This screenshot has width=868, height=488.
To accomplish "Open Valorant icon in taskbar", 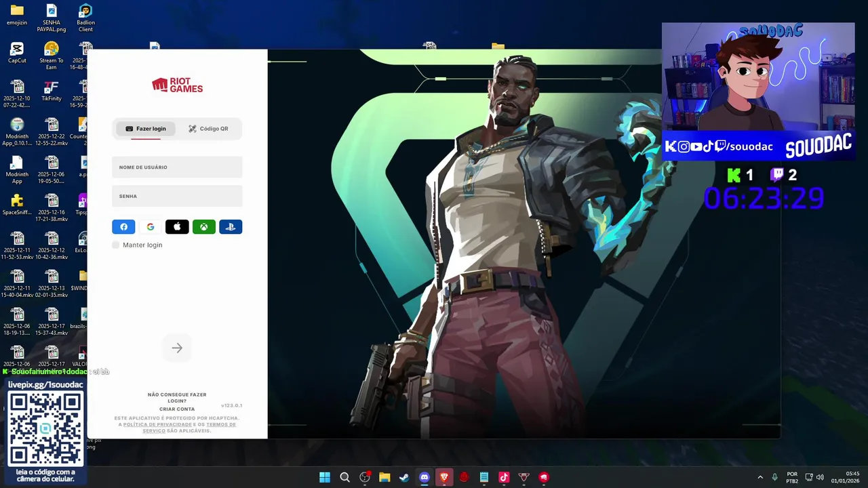I will 524,477.
